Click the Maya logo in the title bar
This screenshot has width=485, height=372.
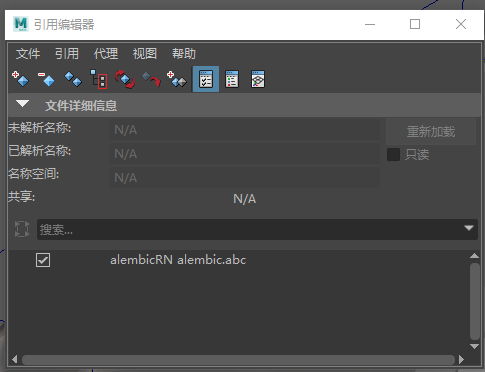tap(21, 24)
